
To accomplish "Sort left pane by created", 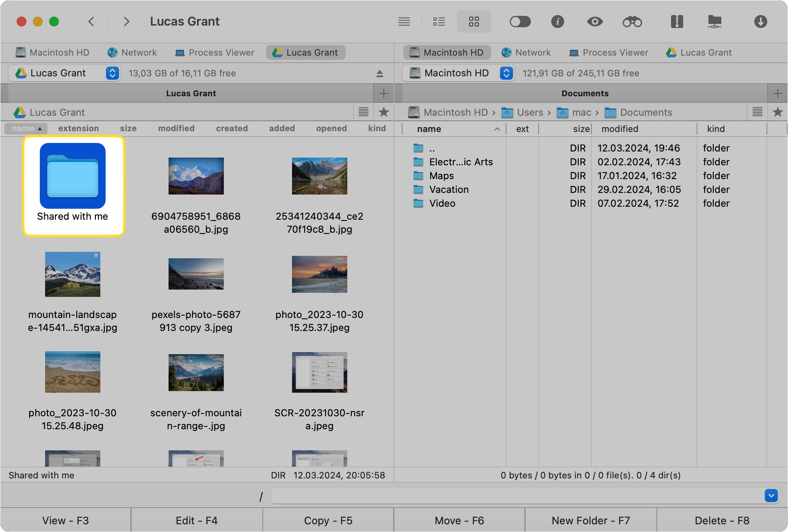I will pos(232,128).
